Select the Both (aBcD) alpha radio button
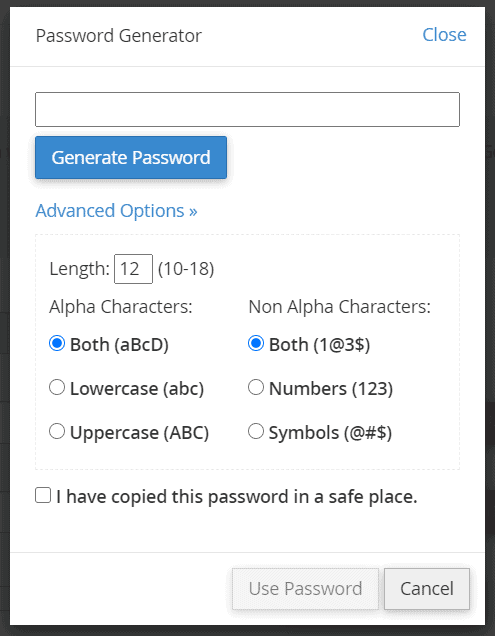Image resolution: width=495 pixels, height=636 pixels. coord(57,344)
